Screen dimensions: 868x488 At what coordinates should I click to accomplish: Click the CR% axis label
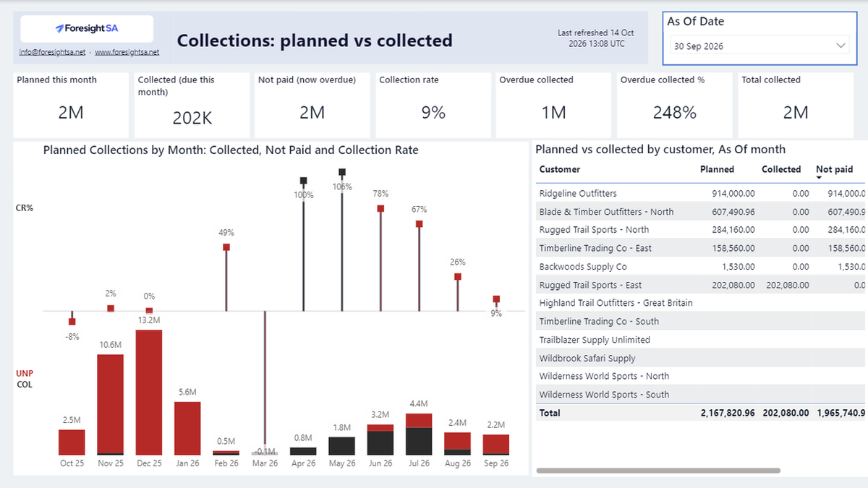click(25, 207)
